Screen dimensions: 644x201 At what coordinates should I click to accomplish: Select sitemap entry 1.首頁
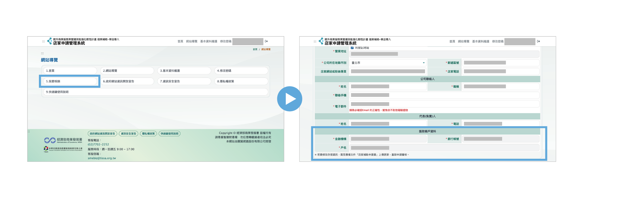(x=70, y=71)
